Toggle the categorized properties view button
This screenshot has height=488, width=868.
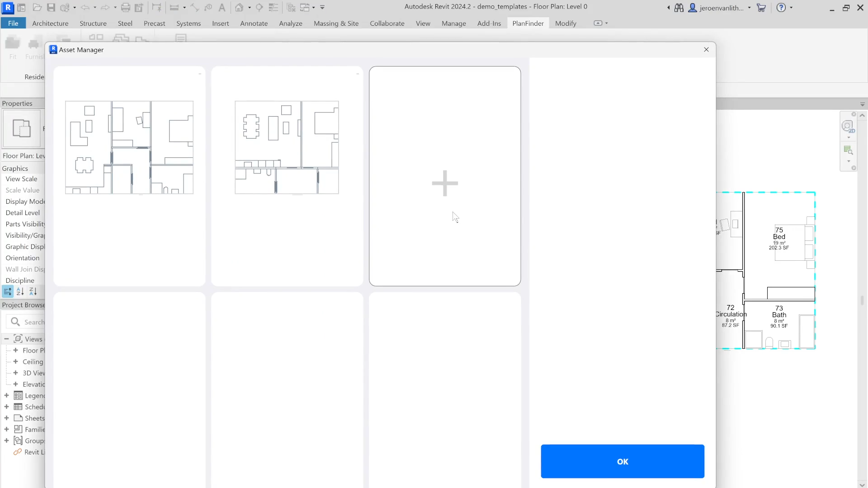tap(8, 291)
